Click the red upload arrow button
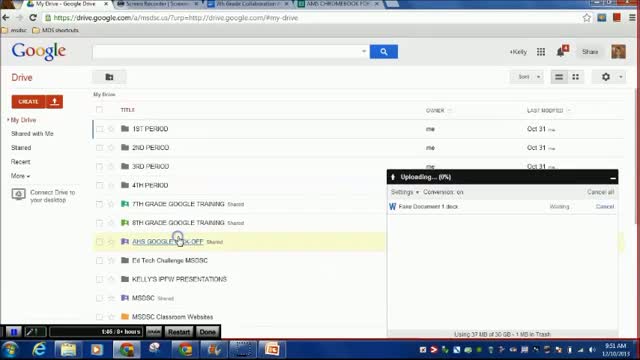The height and width of the screenshot is (360, 640). (x=54, y=102)
